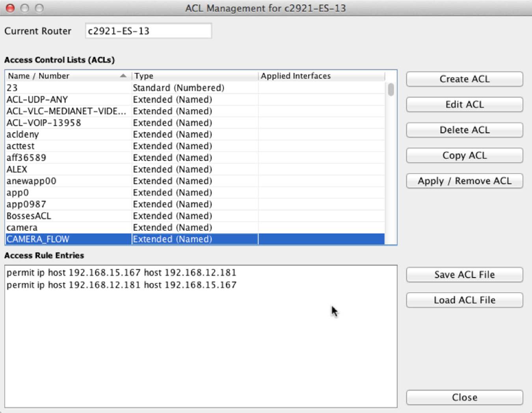The image size is (532, 413).
Task: Select the BossesACL entry
Action: (x=29, y=216)
